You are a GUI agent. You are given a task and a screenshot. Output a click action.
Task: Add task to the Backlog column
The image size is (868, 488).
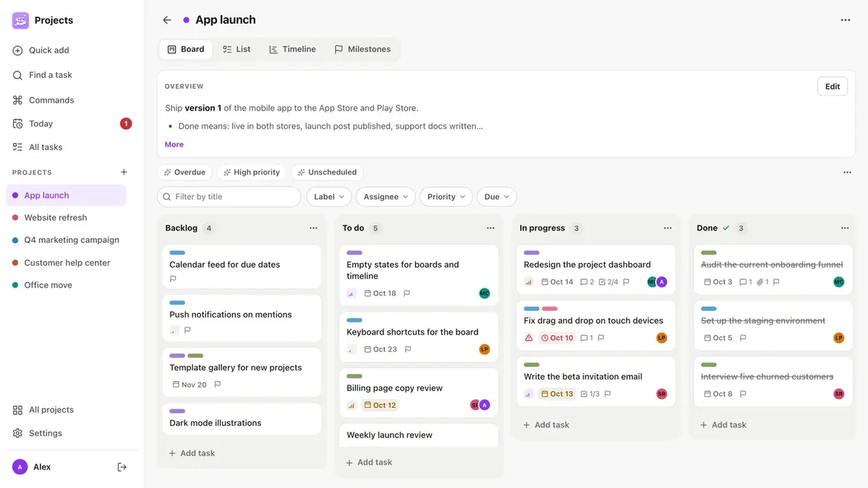pos(192,453)
